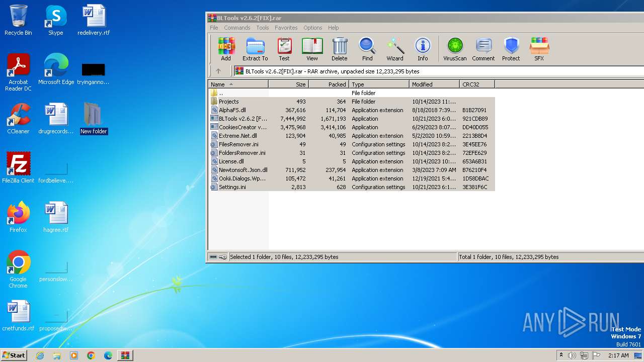Select the Newtonsoft.Json.dll file
644x362 pixels.
tap(351, 170)
